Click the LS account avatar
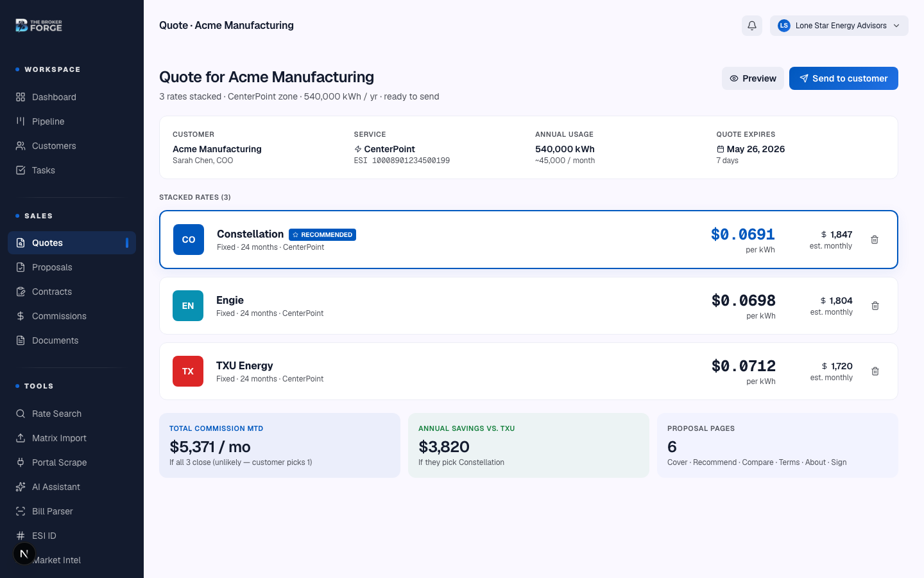The width and height of the screenshot is (924, 578). [x=784, y=26]
